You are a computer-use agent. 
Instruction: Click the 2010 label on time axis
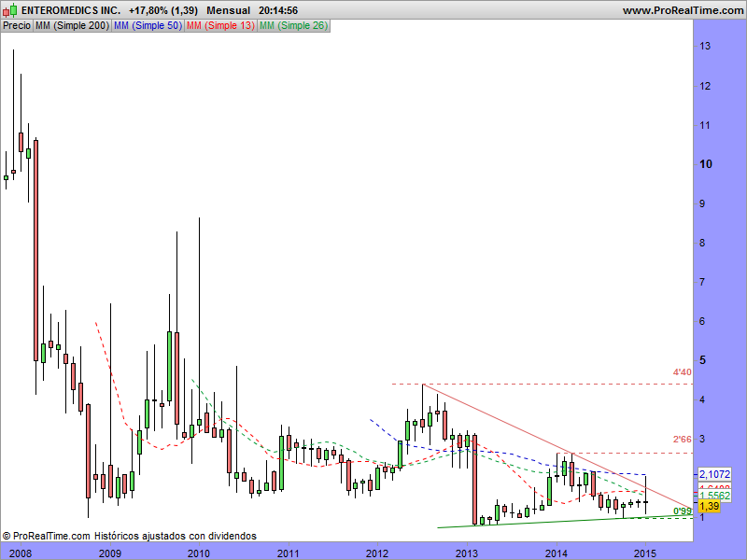click(199, 553)
